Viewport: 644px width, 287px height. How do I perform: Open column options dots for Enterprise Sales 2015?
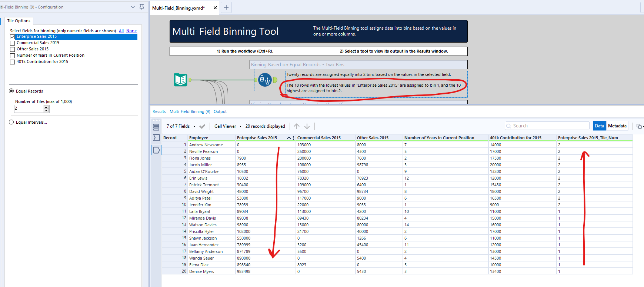click(294, 138)
